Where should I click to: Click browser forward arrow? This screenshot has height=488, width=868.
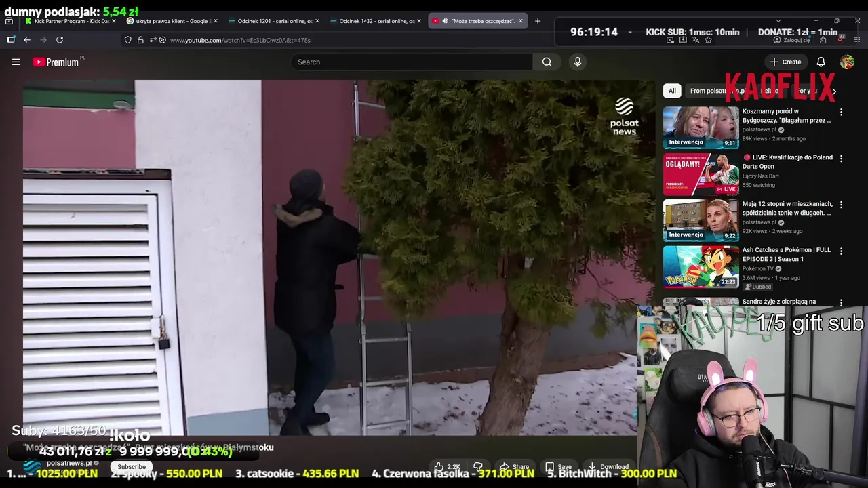click(43, 40)
